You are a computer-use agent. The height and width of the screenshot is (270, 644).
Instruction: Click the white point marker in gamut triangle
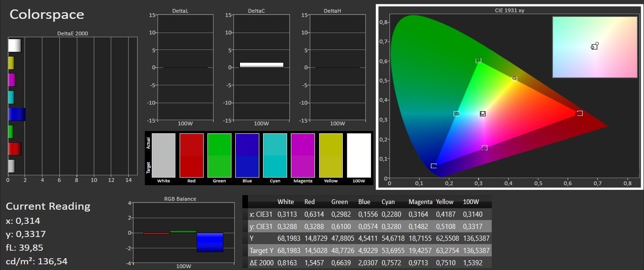click(483, 114)
